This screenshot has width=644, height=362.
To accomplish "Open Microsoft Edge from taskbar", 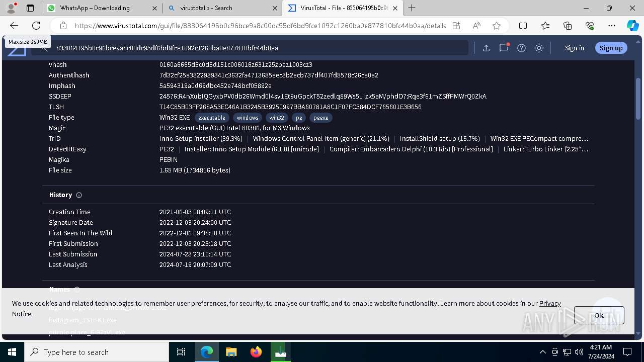I will [x=207, y=352].
